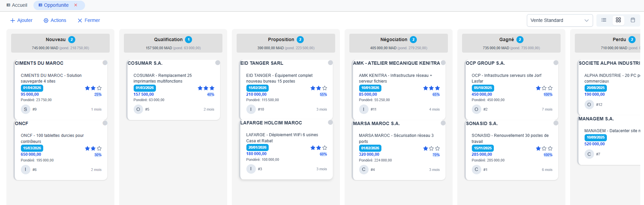
Task: Click the 20/01/2026 date badge
Action: tap(258, 148)
